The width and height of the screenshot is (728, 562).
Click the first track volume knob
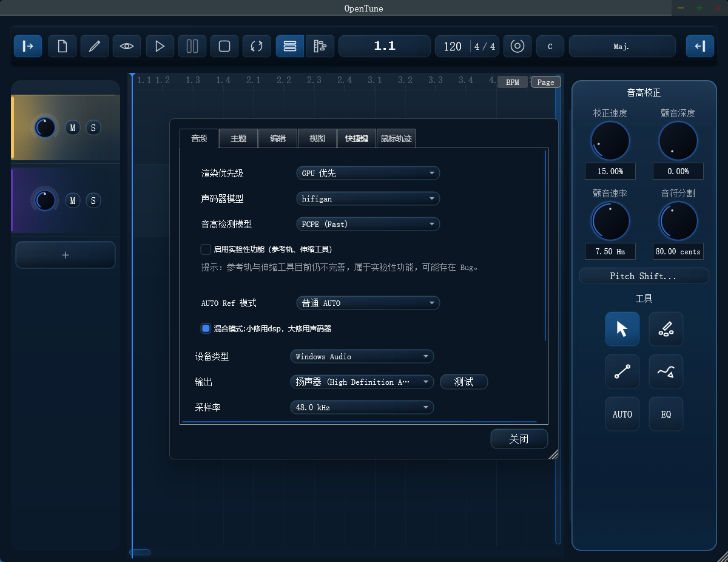coord(45,127)
